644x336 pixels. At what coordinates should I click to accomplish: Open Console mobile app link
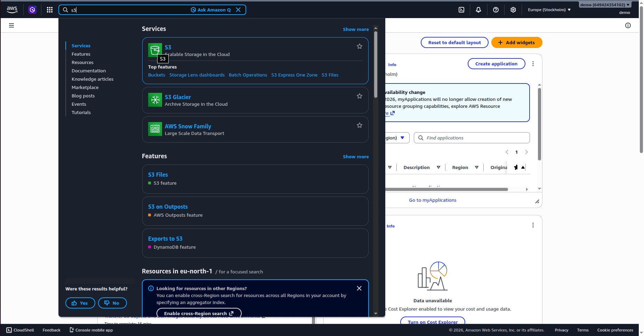91,330
